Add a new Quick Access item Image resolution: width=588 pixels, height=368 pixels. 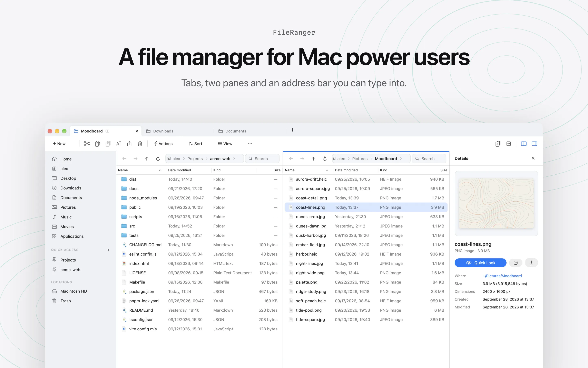tap(108, 250)
